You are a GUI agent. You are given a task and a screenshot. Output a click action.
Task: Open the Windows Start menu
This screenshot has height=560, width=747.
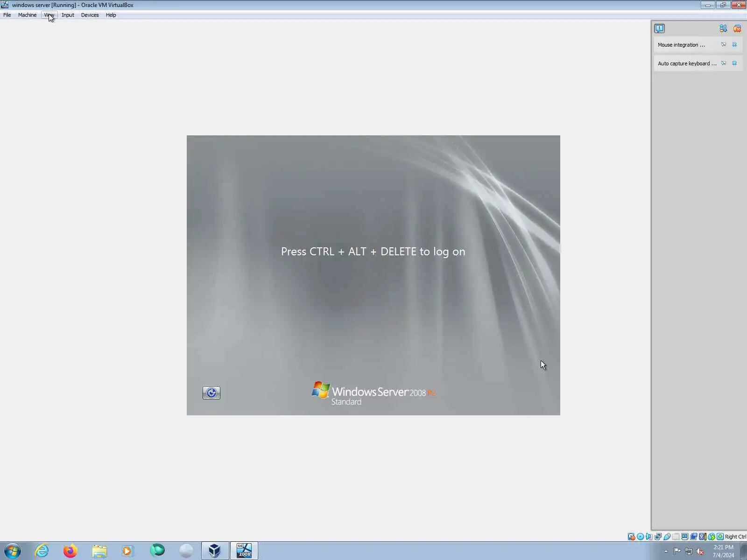pyautogui.click(x=13, y=551)
